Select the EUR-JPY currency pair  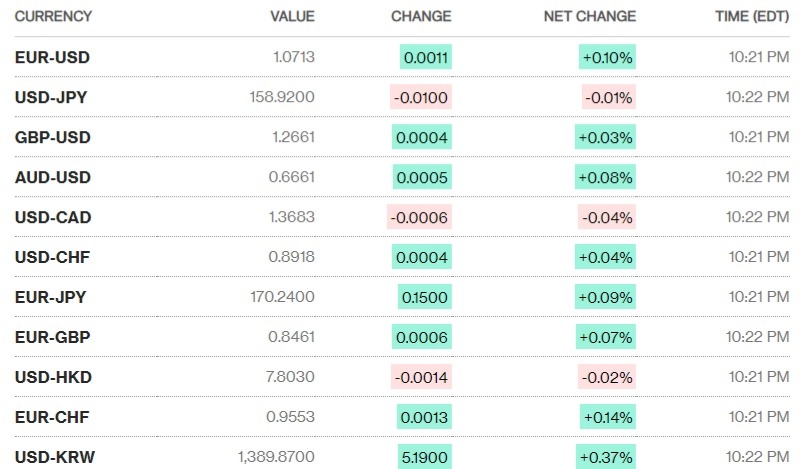(x=52, y=297)
